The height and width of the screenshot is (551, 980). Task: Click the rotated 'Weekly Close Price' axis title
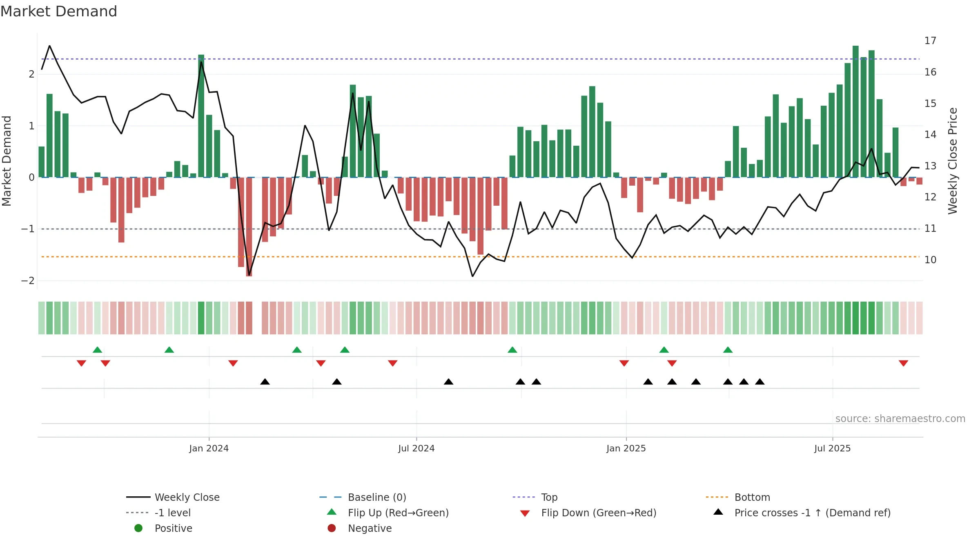(x=953, y=161)
